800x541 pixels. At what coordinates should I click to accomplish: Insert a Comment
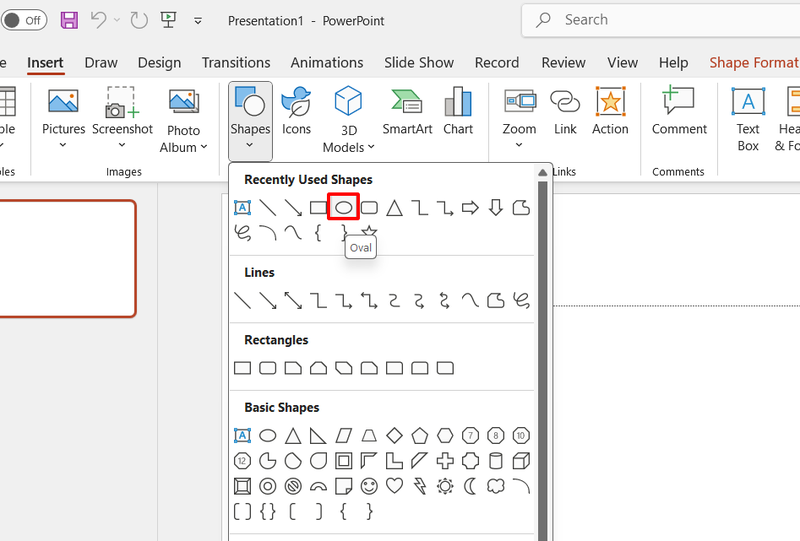(679, 112)
